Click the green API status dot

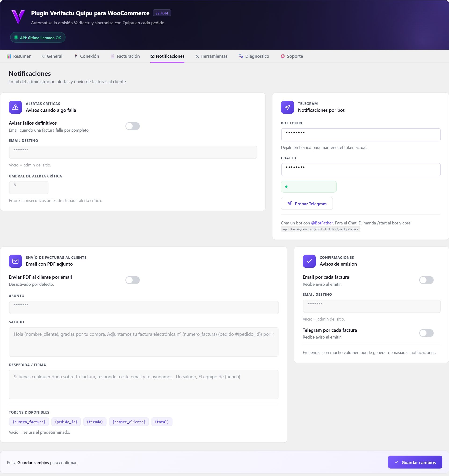16,37
